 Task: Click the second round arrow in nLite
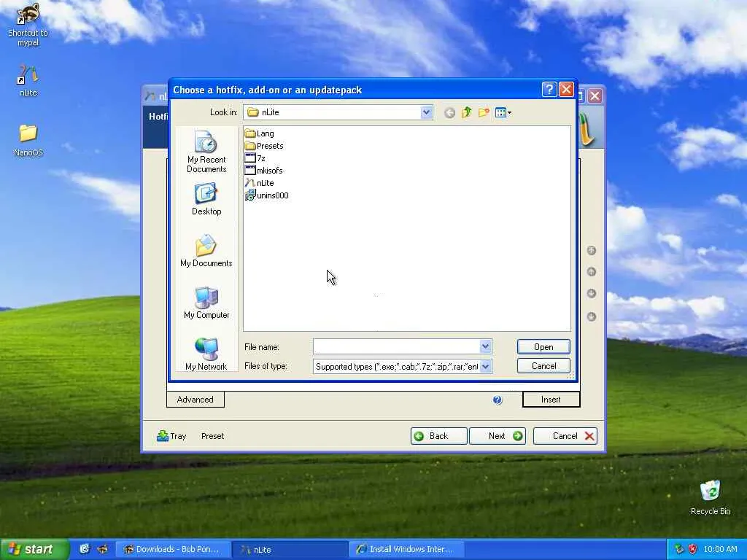click(x=591, y=272)
